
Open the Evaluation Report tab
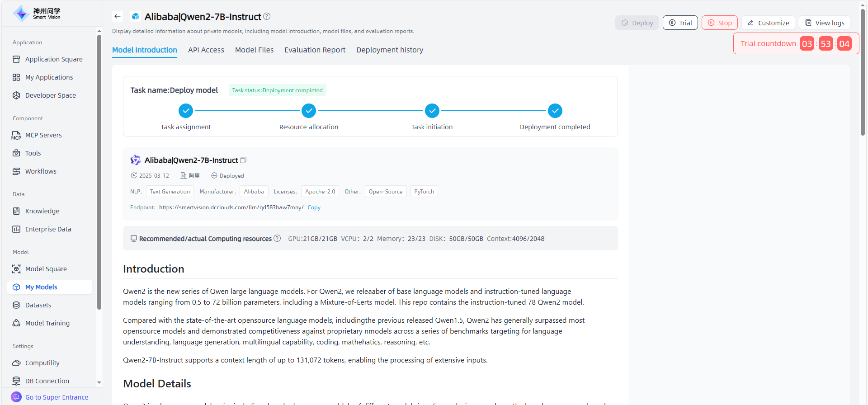pyautogui.click(x=315, y=50)
